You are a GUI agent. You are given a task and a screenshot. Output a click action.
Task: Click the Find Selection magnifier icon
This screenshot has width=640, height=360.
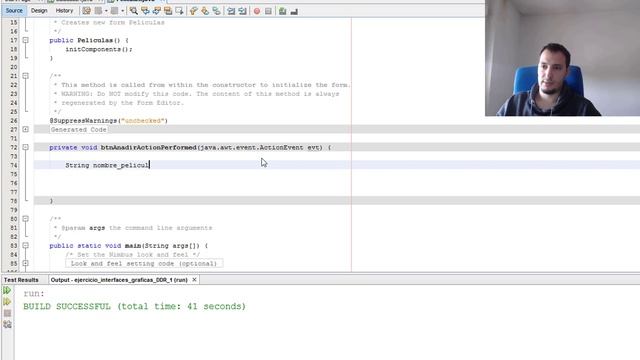click(x=134, y=11)
